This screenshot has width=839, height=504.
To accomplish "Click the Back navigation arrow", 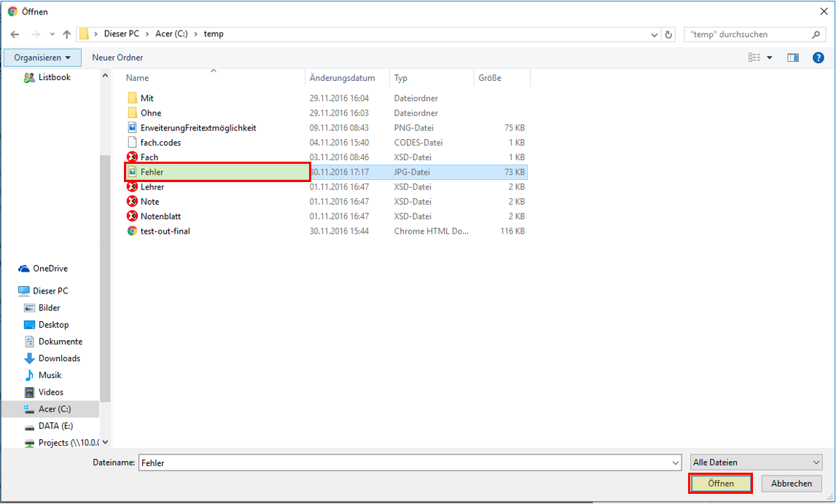I will coord(15,34).
